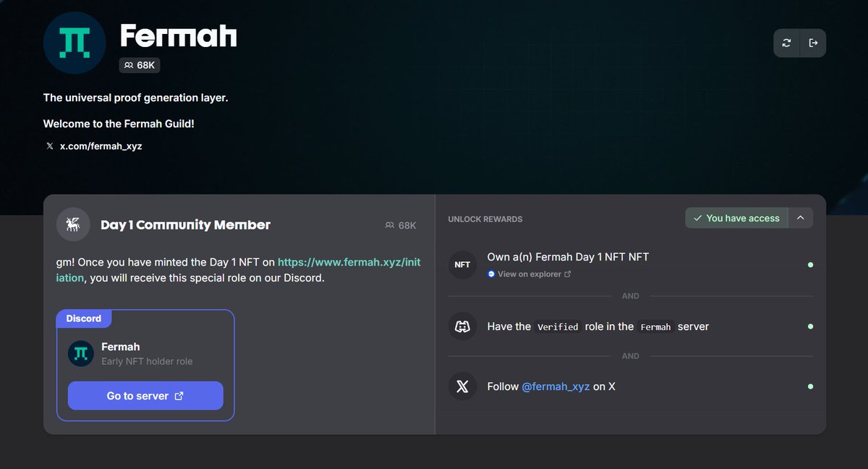Click the base chain icon beside View on explorer
Image resolution: width=868 pixels, height=469 pixels.
pyautogui.click(x=492, y=274)
